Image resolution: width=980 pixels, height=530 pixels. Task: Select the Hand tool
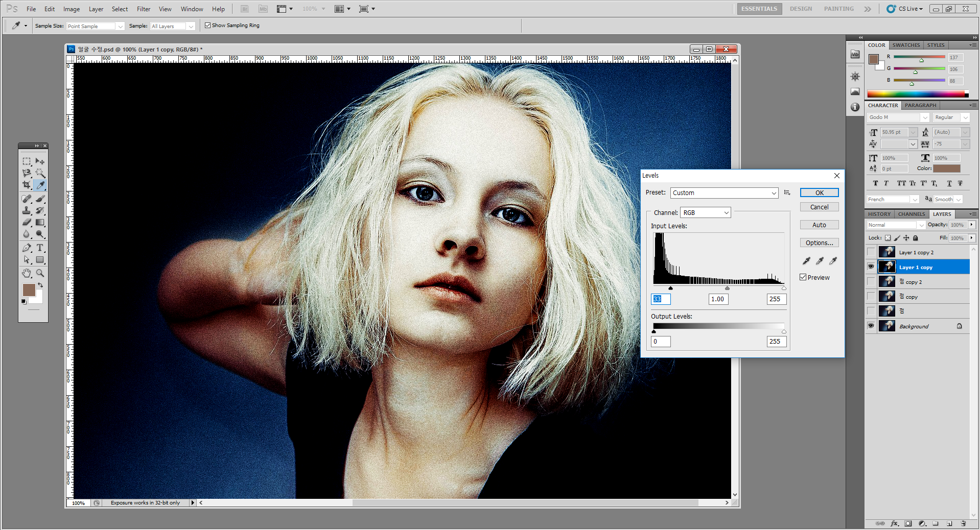click(27, 273)
